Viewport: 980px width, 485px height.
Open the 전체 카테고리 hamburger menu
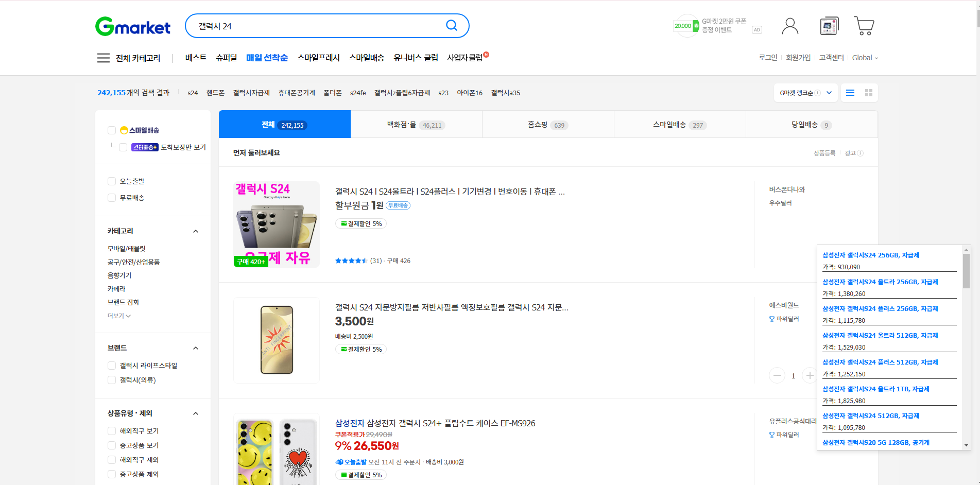[x=103, y=58]
